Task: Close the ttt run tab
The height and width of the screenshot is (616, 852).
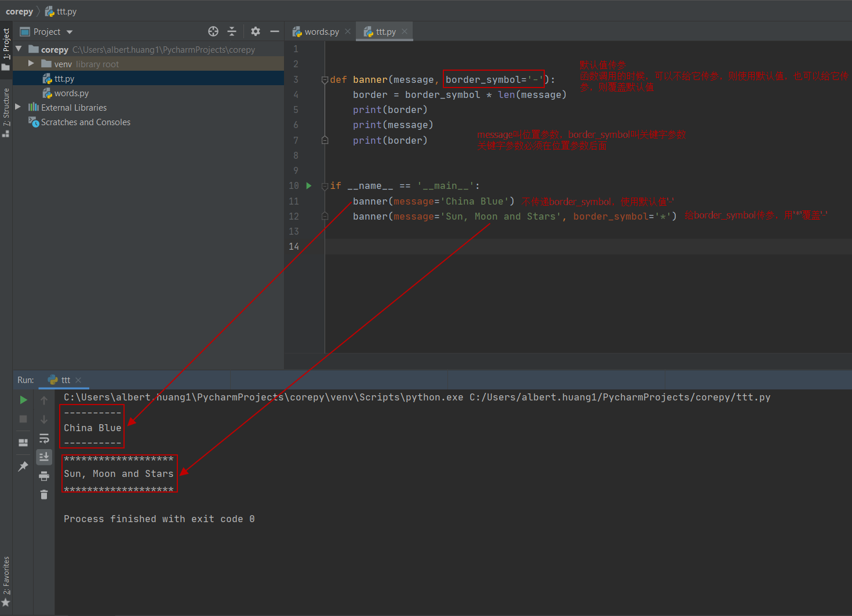Action: 78,380
